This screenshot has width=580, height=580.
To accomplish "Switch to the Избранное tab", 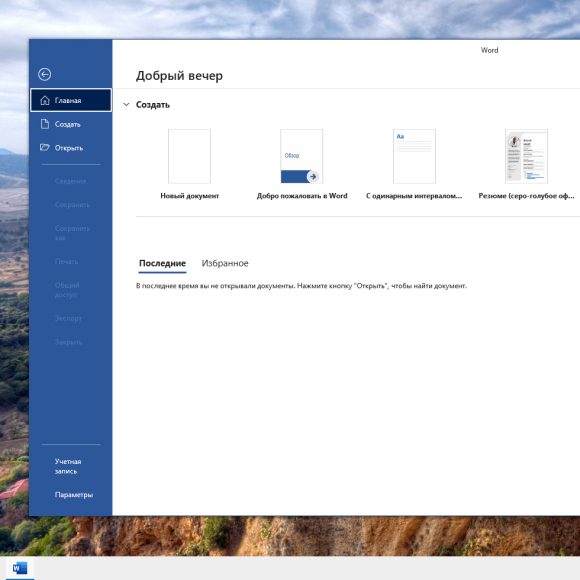I will coord(225,263).
